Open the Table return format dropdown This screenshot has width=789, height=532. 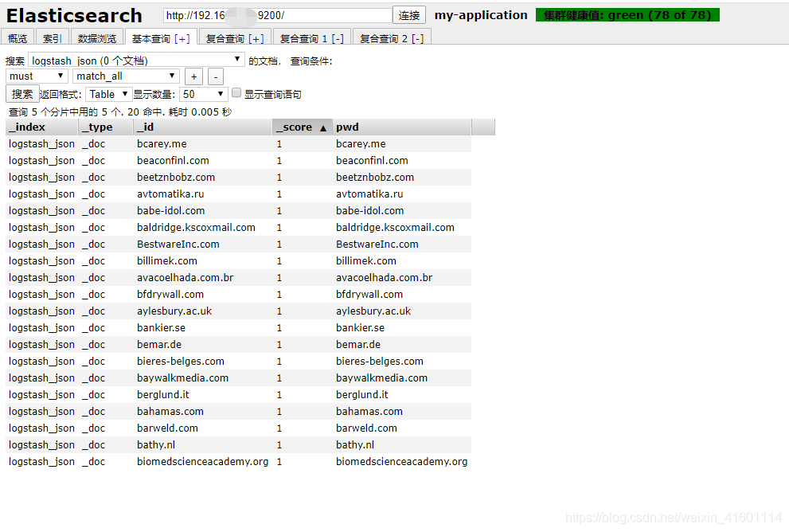click(x=109, y=94)
